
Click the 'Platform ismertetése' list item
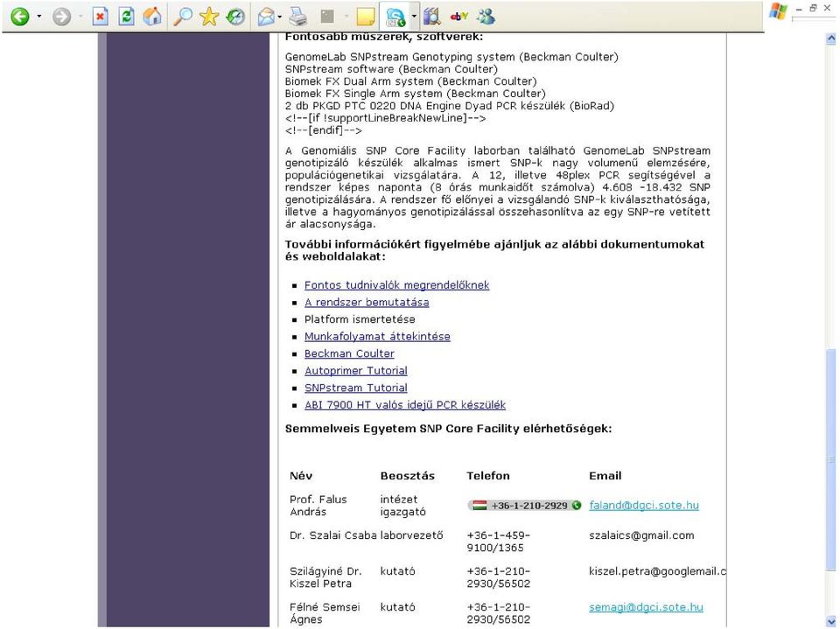(x=360, y=319)
